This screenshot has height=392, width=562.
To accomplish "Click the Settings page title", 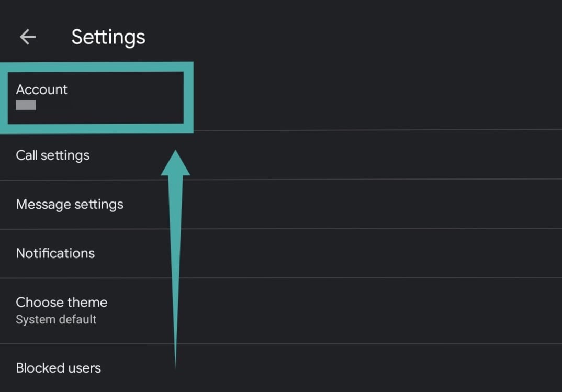I will click(x=108, y=37).
